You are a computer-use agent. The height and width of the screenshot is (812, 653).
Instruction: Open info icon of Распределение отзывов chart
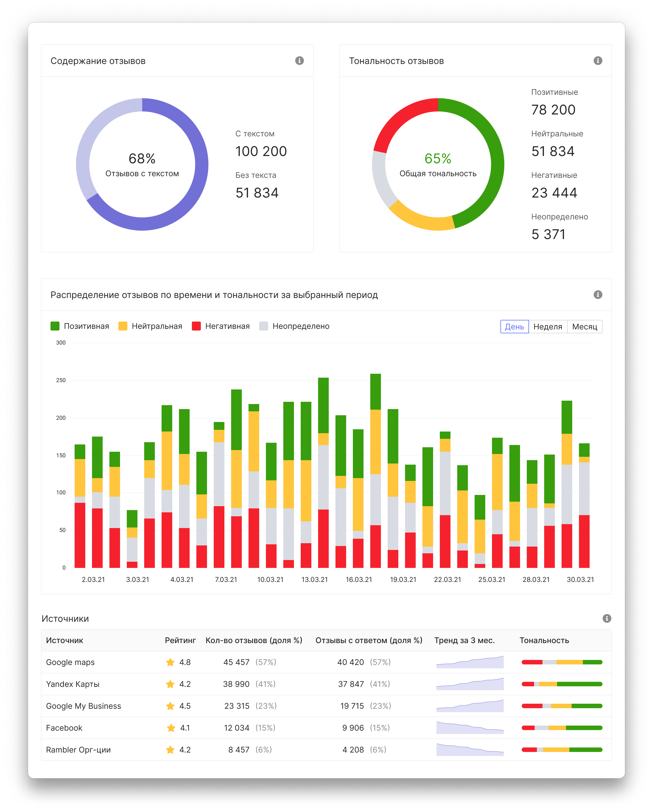click(598, 295)
